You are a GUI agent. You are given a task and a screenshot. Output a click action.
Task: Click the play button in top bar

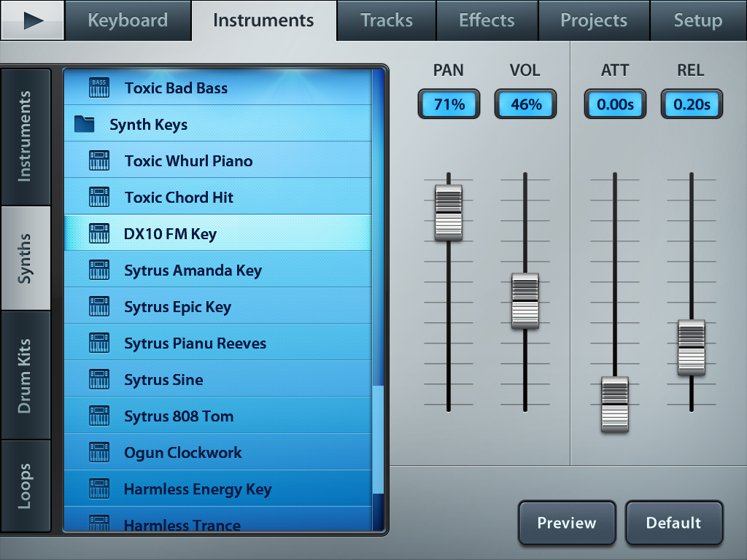[x=32, y=20]
